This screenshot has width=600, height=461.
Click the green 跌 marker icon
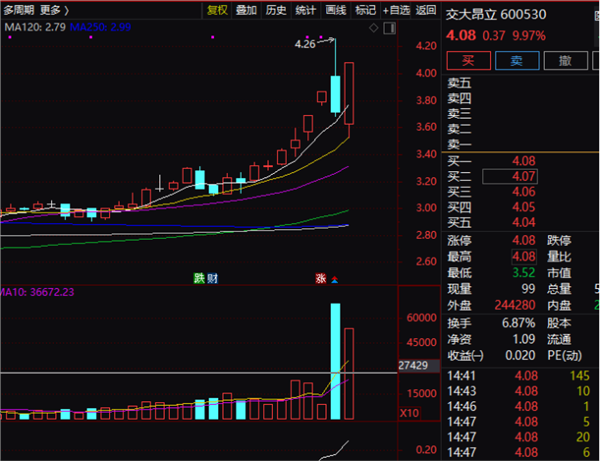[x=198, y=277]
